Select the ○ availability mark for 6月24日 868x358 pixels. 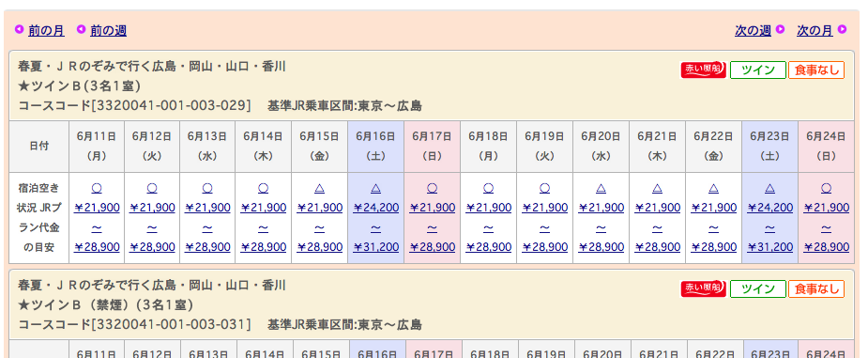(x=827, y=189)
